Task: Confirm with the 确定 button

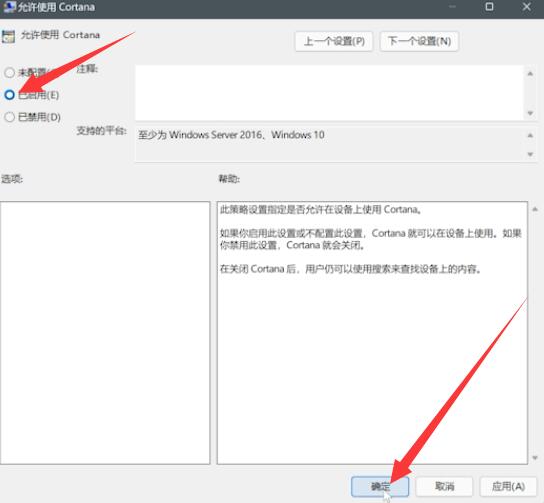Action: [380, 486]
